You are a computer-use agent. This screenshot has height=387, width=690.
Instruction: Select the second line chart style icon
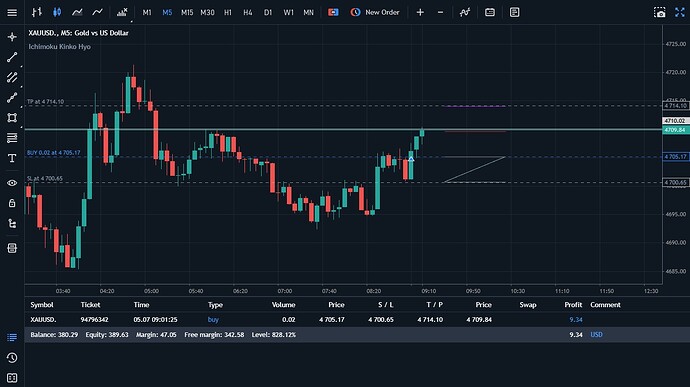pyautogui.click(x=97, y=12)
